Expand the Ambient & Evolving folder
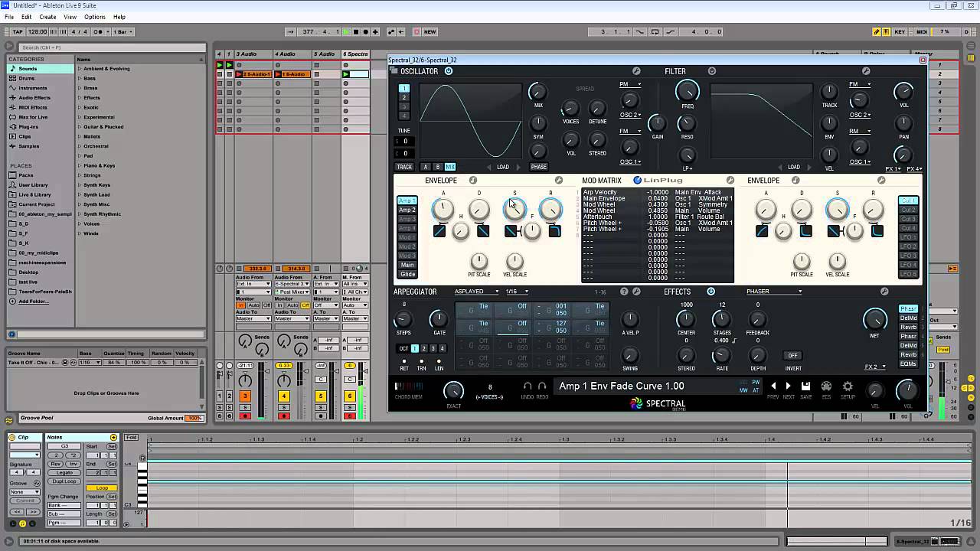This screenshot has height=551, width=980. click(80, 69)
